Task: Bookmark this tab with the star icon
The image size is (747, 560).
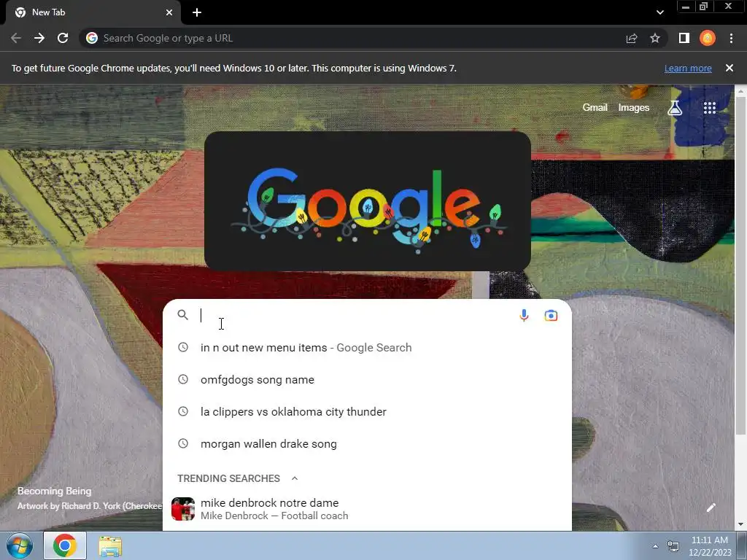Action: coord(655,38)
